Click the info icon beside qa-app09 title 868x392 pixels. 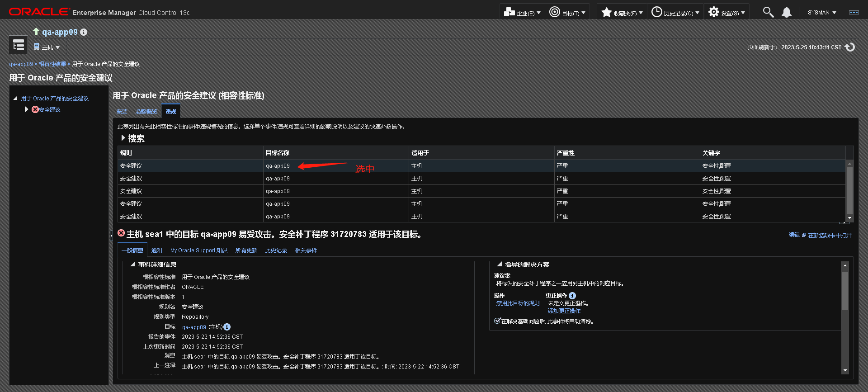coord(84,32)
